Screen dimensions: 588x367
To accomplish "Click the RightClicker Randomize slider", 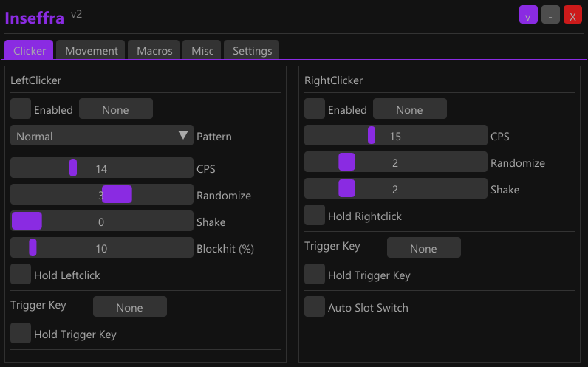I will pyautogui.click(x=395, y=162).
